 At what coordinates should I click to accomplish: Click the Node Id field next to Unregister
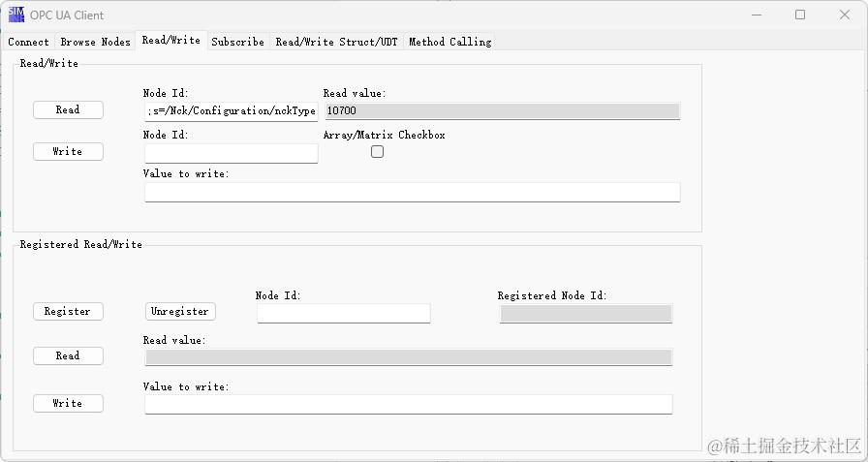click(x=343, y=313)
